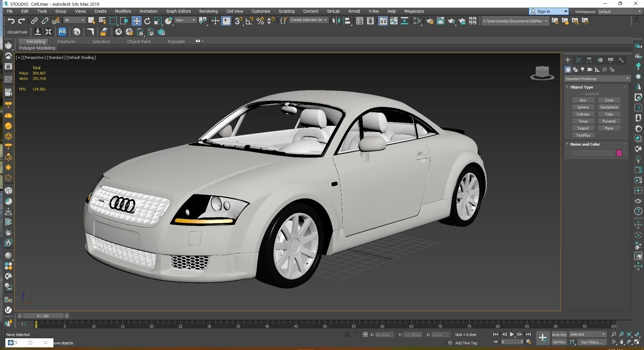Click the ViewCube in the viewport
Screen dimensions: 644x350
[542, 72]
